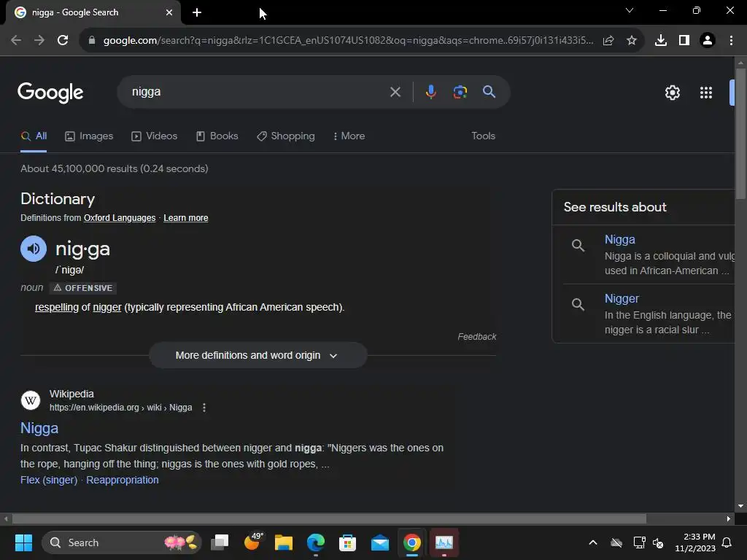Open File Explorer from the taskbar

284,542
